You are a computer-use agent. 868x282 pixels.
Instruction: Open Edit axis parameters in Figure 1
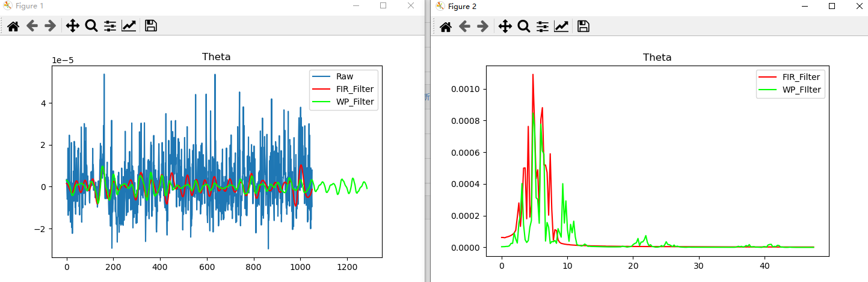(x=129, y=26)
